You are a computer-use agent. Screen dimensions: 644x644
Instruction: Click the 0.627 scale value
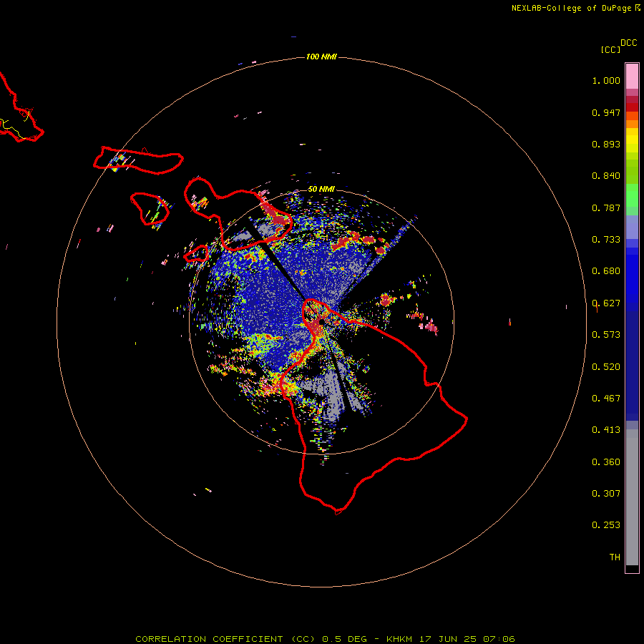606,303
